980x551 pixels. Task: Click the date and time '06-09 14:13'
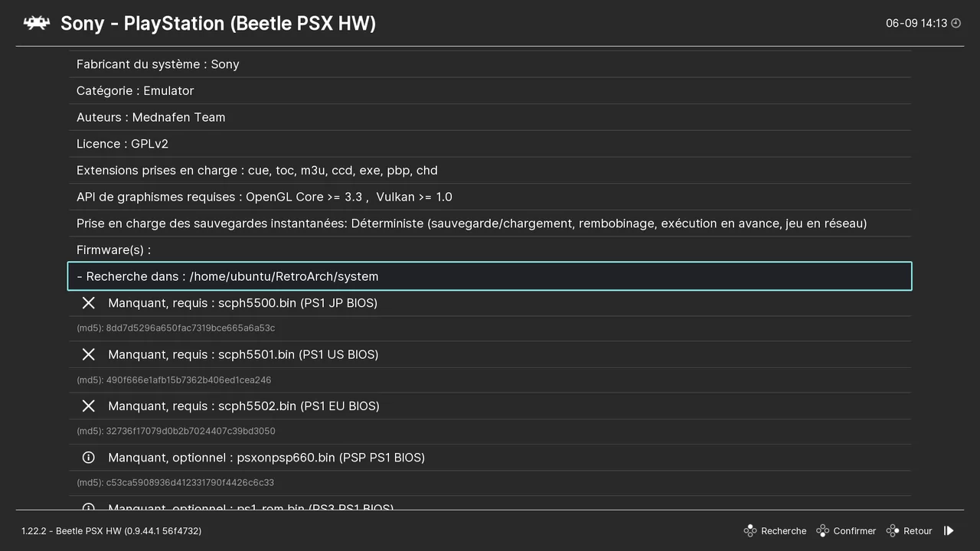pyautogui.click(x=916, y=23)
